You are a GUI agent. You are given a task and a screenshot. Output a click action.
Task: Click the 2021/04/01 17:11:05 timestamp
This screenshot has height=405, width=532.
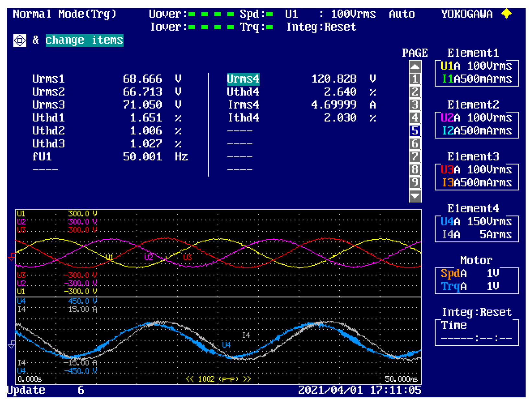point(360,390)
